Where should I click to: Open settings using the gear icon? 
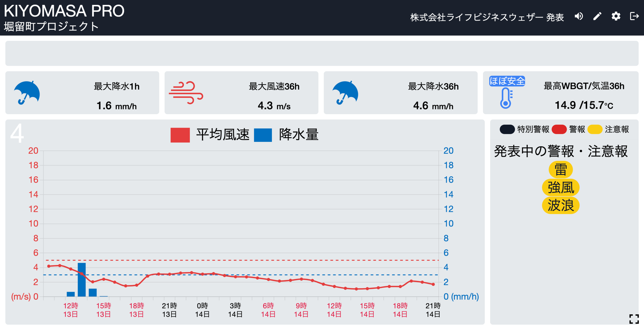(616, 16)
